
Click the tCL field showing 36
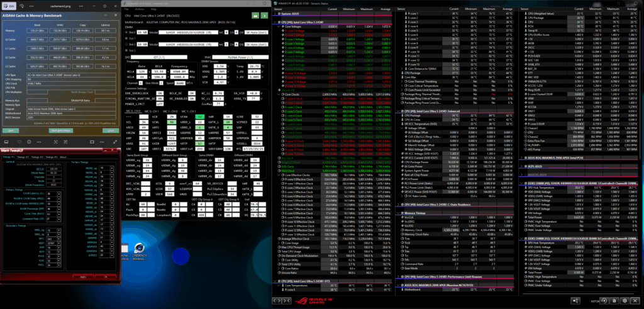tap(144, 122)
